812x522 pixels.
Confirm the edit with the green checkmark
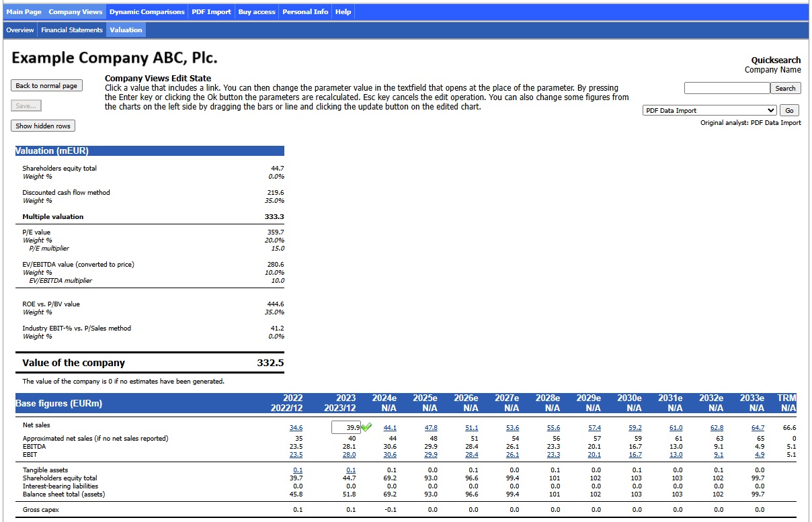pos(366,427)
